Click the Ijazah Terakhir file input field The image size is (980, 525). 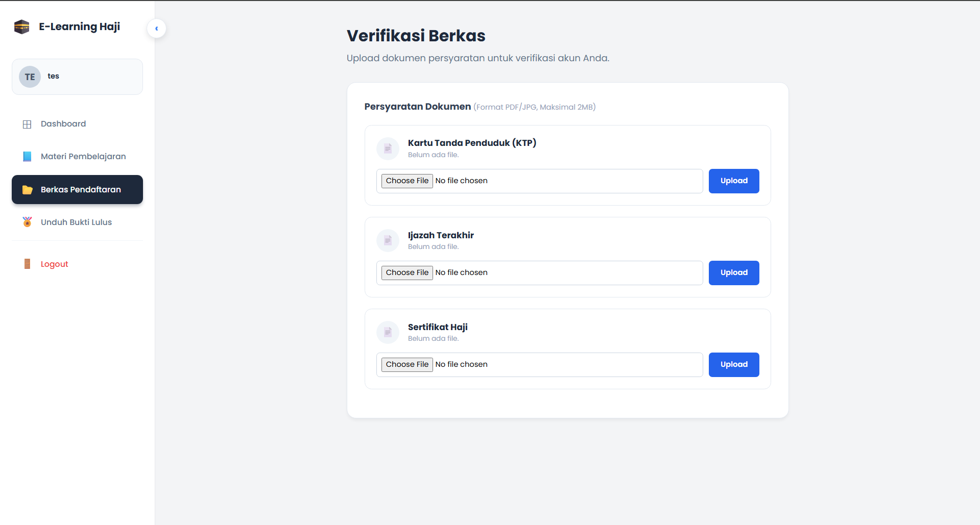coord(540,273)
